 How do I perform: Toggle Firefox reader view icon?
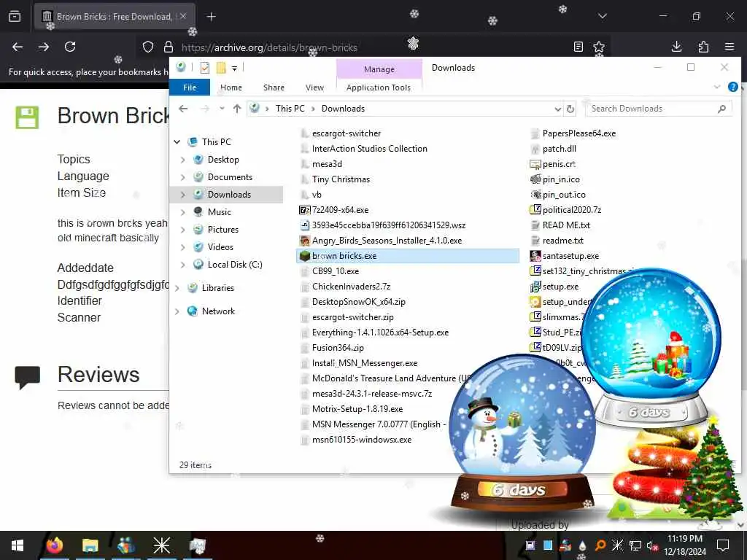tap(578, 47)
